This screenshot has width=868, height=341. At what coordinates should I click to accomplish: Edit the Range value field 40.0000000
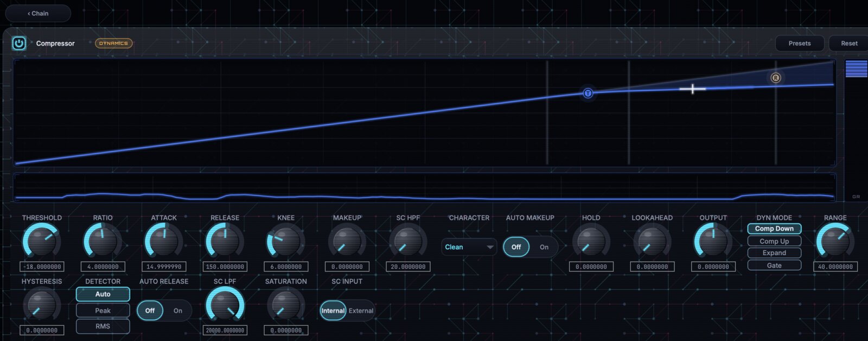coord(835,267)
